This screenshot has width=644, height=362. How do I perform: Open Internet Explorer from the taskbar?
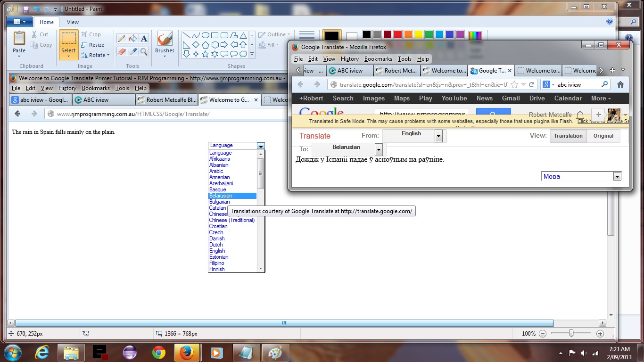click(x=42, y=352)
